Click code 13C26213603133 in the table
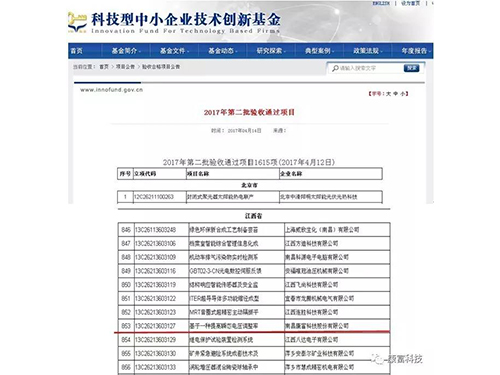The width and height of the screenshot is (500, 375). pos(155,367)
